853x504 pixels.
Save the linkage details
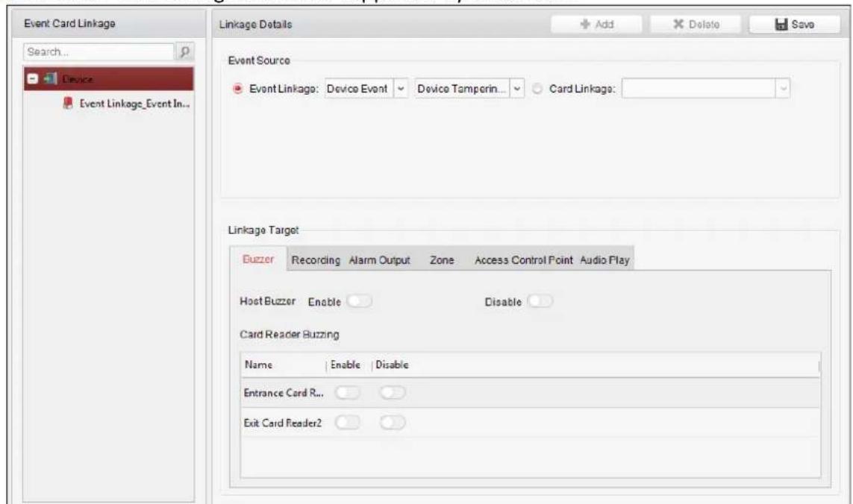(x=794, y=25)
